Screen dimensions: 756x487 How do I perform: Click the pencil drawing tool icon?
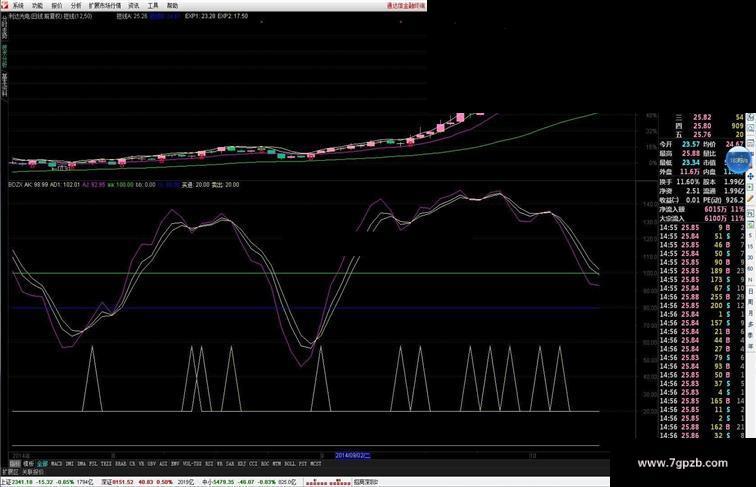pos(750,199)
